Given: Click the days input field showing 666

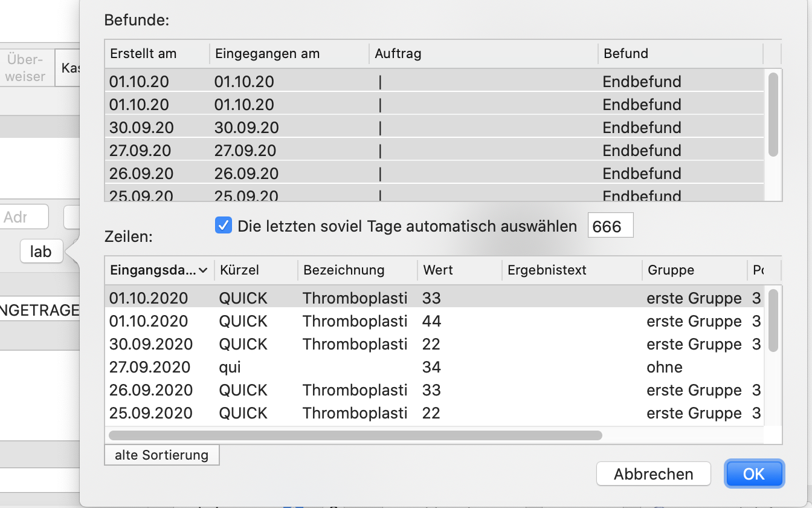Looking at the screenshot, I should [x=610, y=226].
